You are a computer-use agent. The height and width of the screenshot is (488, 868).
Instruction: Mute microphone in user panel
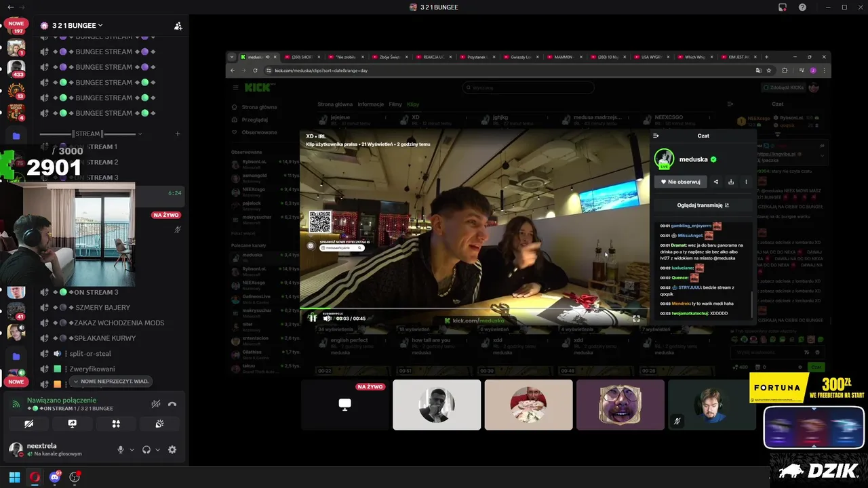(121, 449)
